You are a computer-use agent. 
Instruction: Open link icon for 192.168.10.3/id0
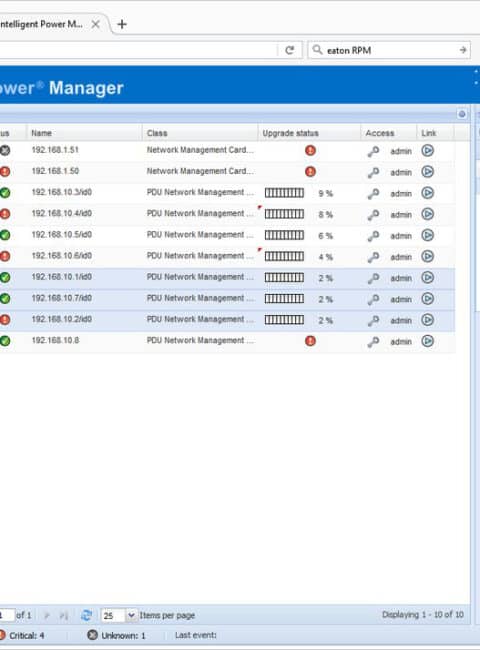click(427, 193)
